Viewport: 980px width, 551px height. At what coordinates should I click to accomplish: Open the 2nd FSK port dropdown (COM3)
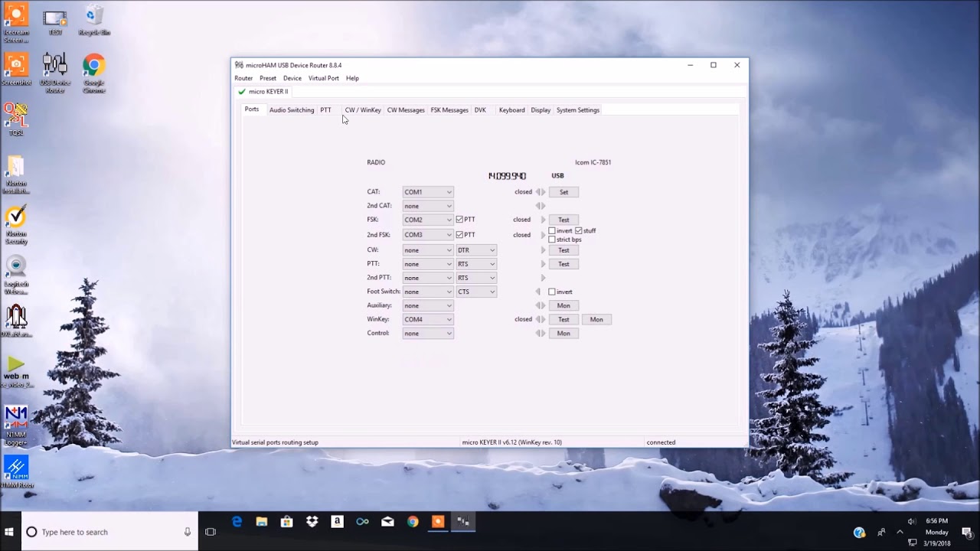click(428, 235)
